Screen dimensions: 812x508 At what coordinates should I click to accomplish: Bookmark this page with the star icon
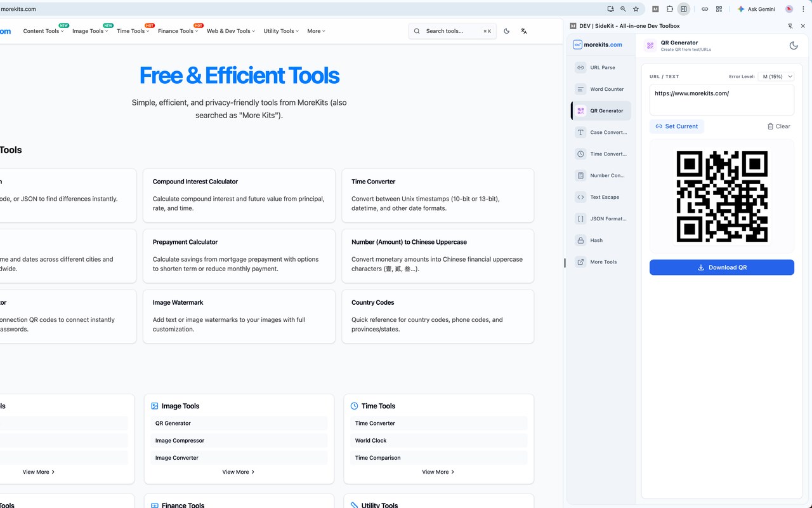(636, 9)
